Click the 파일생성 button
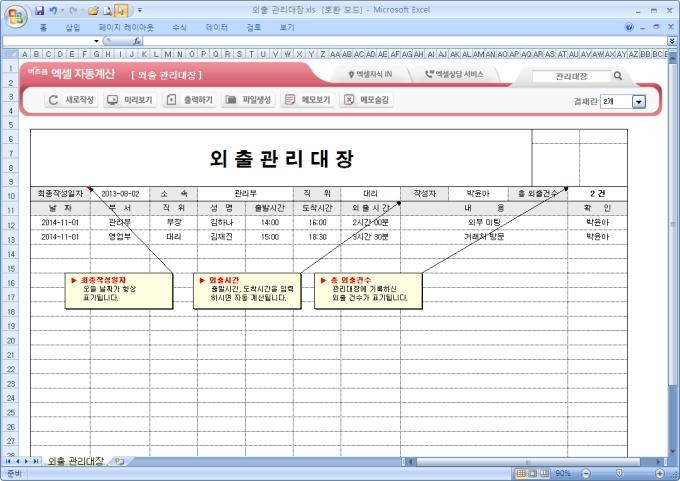 click(x=248, y=100)
